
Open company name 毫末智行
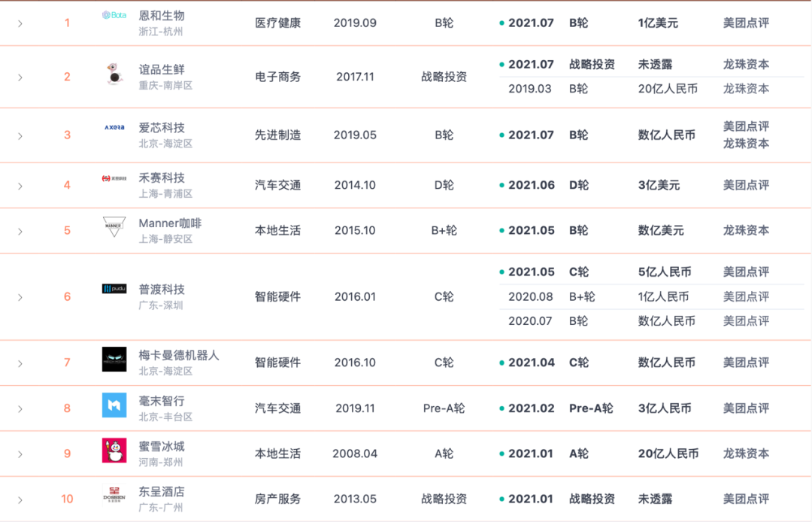click(162, 401)
